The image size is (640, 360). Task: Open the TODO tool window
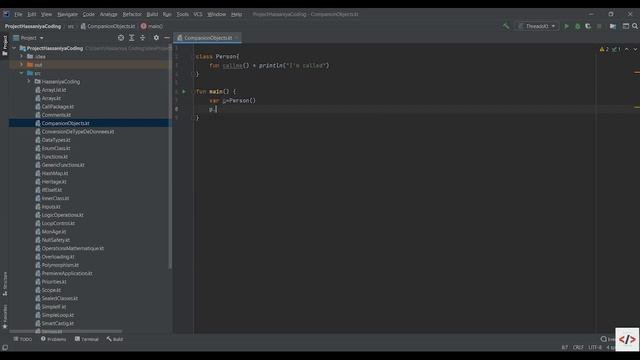pos(22,339)
